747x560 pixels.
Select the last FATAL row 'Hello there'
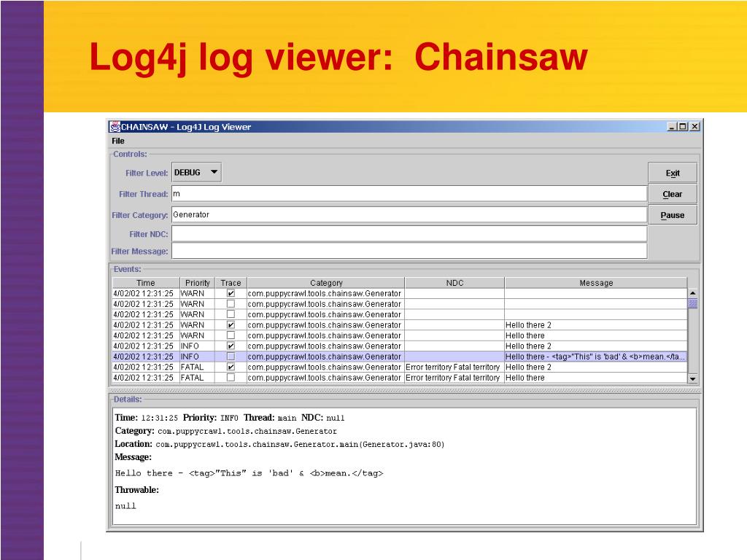(525, 378)
